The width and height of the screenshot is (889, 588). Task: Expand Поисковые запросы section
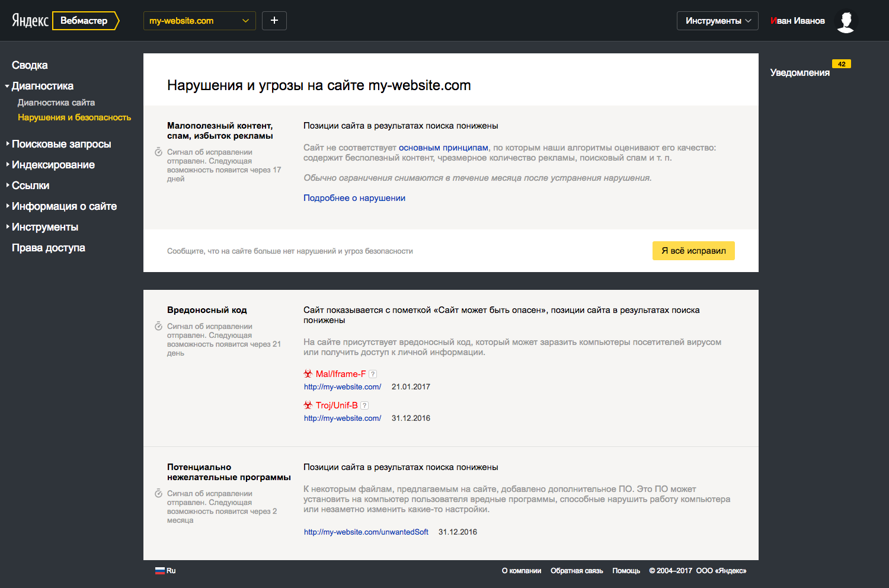(x=61, y=144)
